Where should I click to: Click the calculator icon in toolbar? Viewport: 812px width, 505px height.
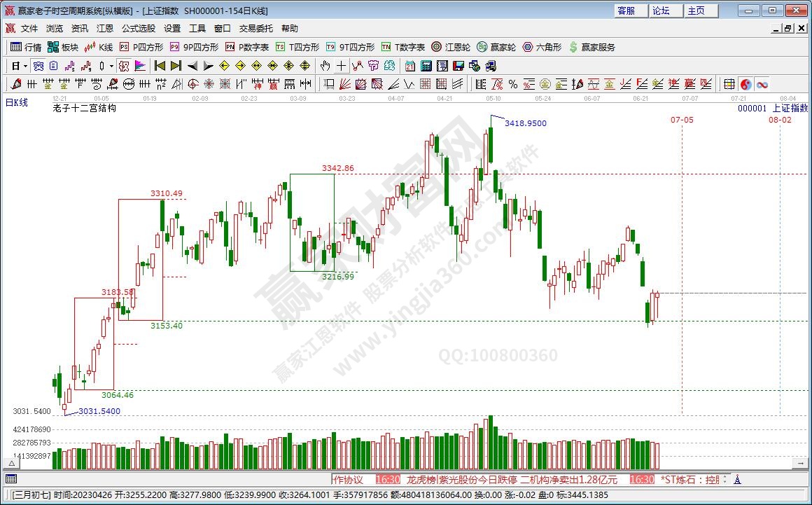click(426, 66)
